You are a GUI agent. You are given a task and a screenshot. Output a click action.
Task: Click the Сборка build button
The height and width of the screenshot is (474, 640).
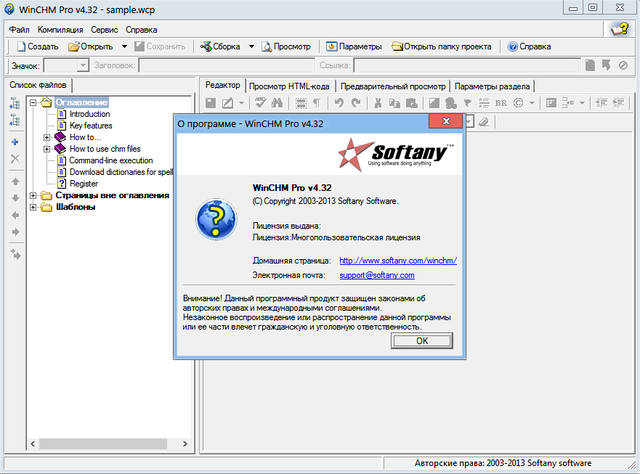coord(220,47)
